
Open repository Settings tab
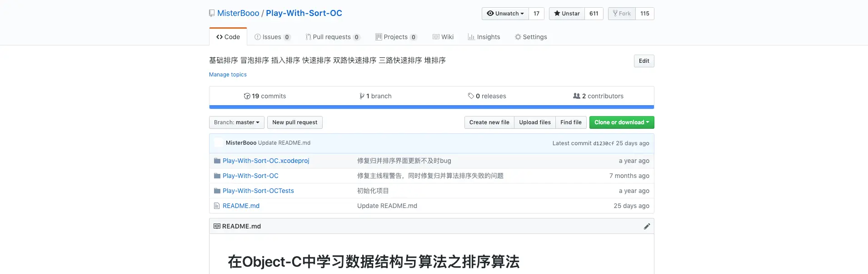coord(531,37)
